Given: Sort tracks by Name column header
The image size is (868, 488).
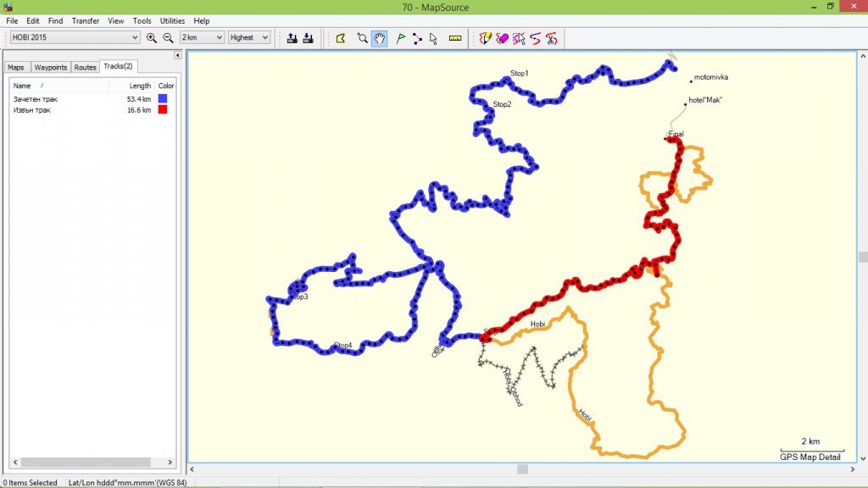Looking at the screenshot, I should point(59,86).
